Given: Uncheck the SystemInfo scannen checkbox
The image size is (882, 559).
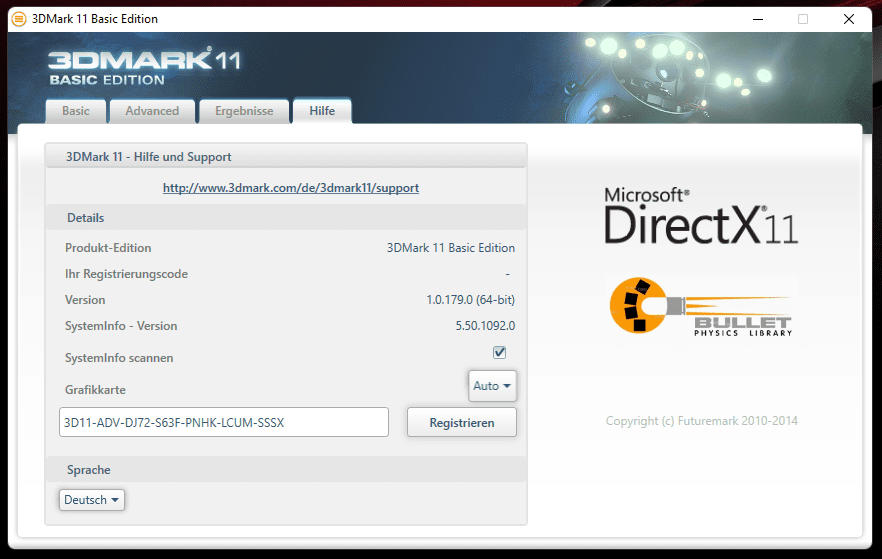Looking at the screenshot, I should (x=500, y=353).
